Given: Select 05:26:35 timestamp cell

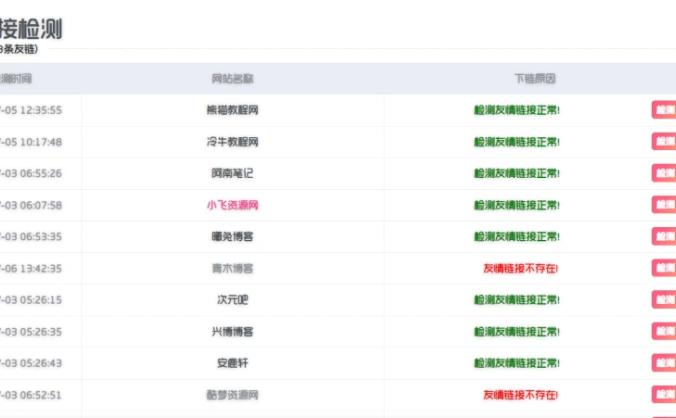Looking at the screenshot, I should coord(31,332).
